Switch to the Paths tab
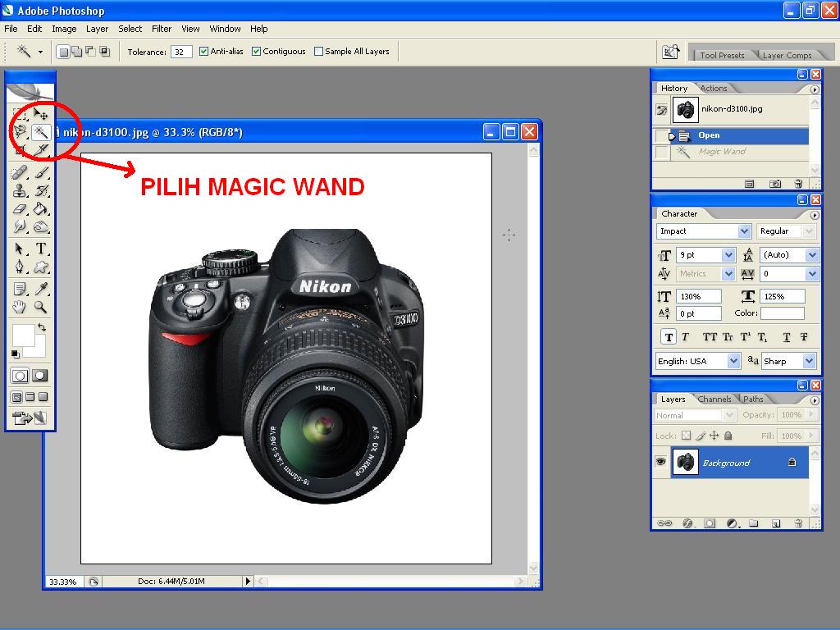Image resolution: width=840 pixels, height=630 pixels. 753,399
